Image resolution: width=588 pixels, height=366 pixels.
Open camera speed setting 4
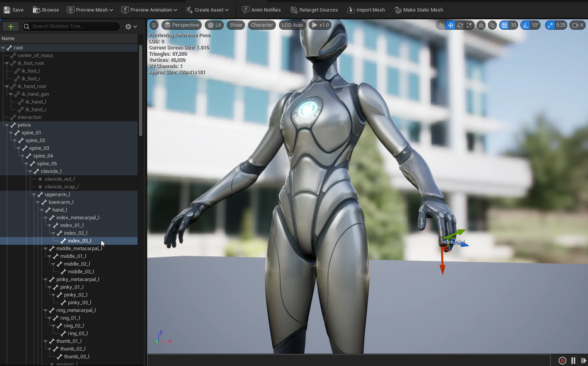click(x=578, y=25)
